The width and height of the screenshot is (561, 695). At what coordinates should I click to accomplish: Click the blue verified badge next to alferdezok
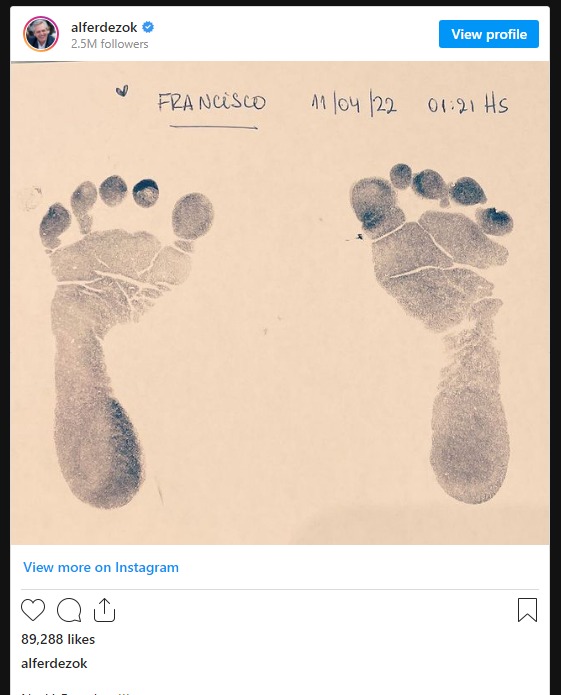(x=148, y=27)
